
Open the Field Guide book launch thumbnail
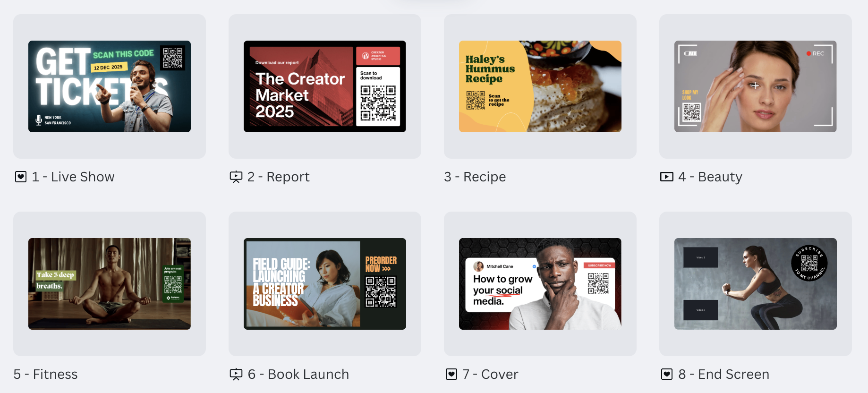pyautogui.click(x=325, y=284)
